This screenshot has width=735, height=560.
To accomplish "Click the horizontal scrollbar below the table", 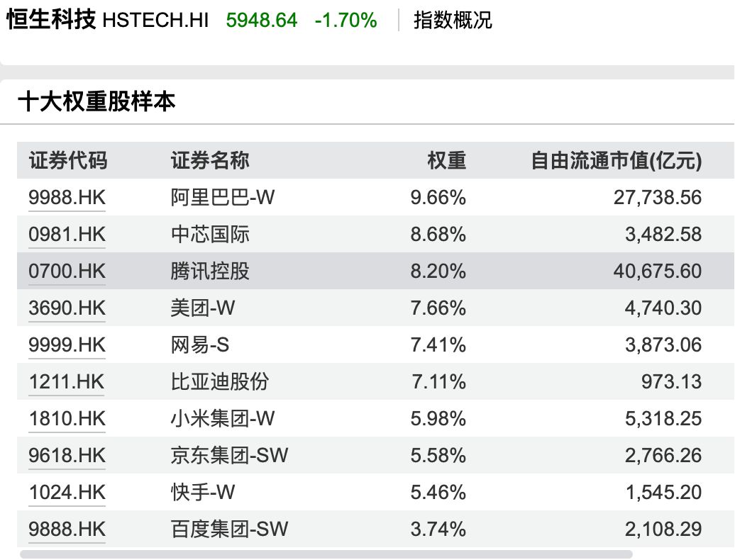I will 326,554.
